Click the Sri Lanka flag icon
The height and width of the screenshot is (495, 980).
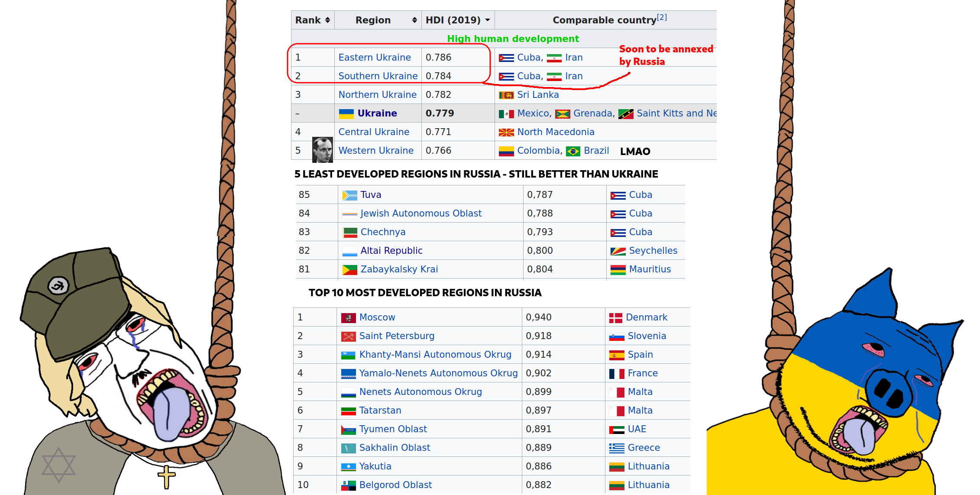click(506, 95)
